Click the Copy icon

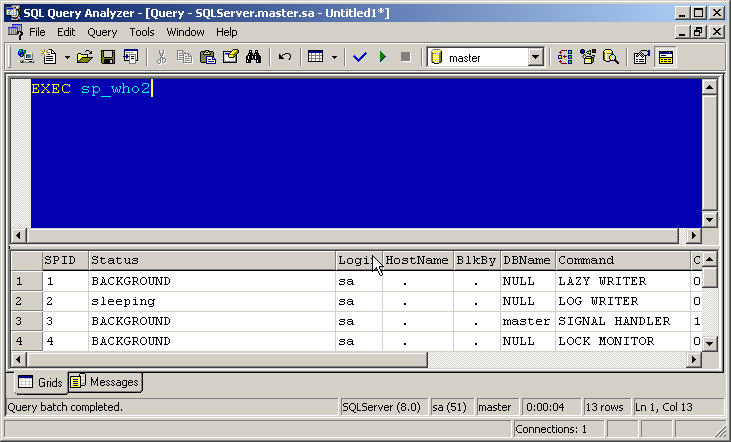click(185, 57)
